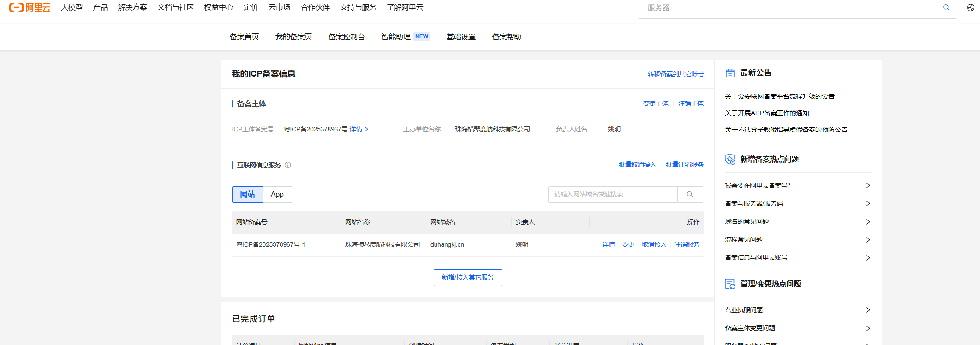Click the 变更主体 link
Image resolution: width=980 pixels, height=345 pixels.
click(656, 104)
